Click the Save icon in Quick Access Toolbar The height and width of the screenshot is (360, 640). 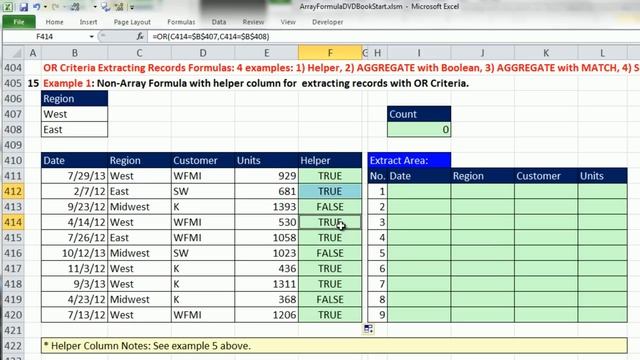point(24,7)
